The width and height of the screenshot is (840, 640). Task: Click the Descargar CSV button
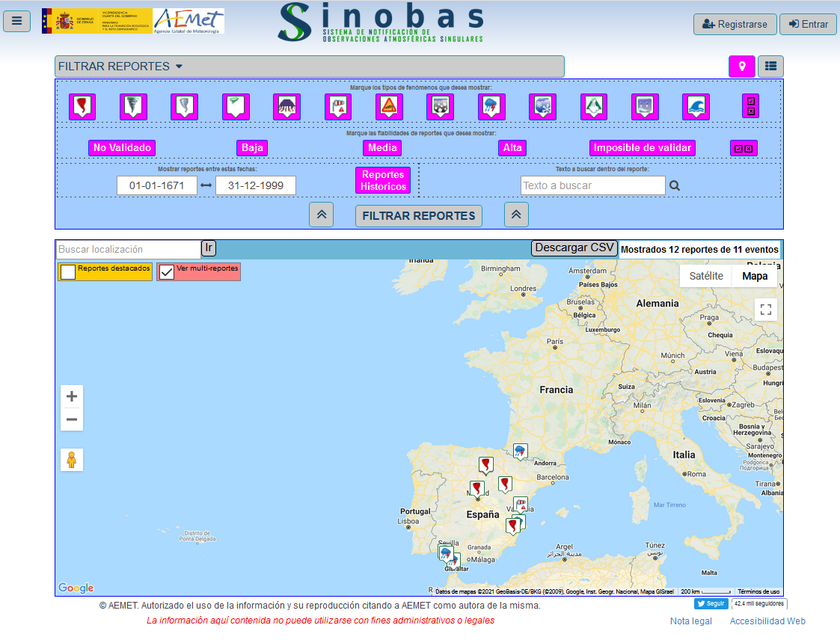[x=574, y=248]
